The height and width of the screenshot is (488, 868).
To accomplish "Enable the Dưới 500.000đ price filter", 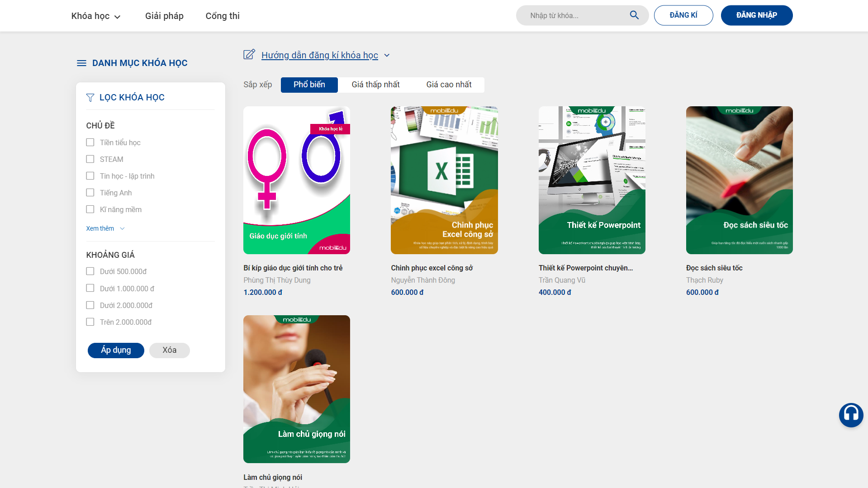I will coord(90,271).
